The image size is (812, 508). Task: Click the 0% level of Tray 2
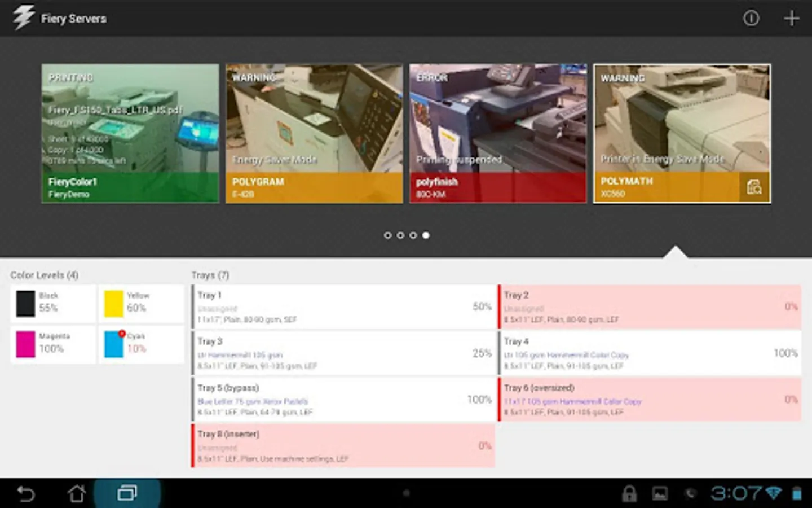pyautogui.click(x=791, y=306)
